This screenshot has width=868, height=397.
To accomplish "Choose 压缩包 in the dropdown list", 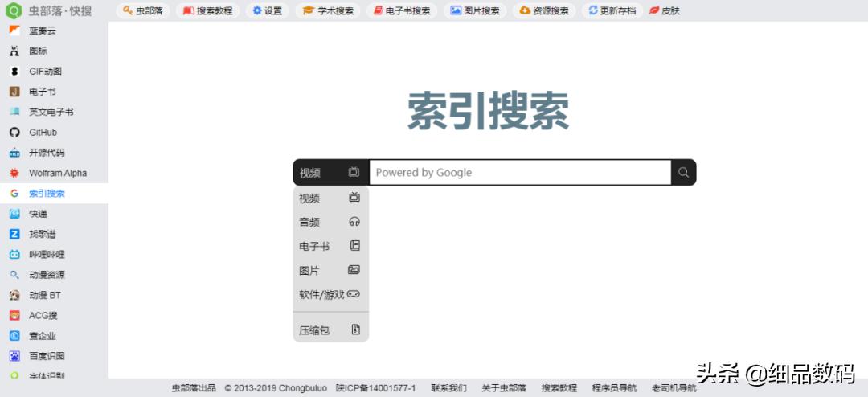I will coord(330,330).
